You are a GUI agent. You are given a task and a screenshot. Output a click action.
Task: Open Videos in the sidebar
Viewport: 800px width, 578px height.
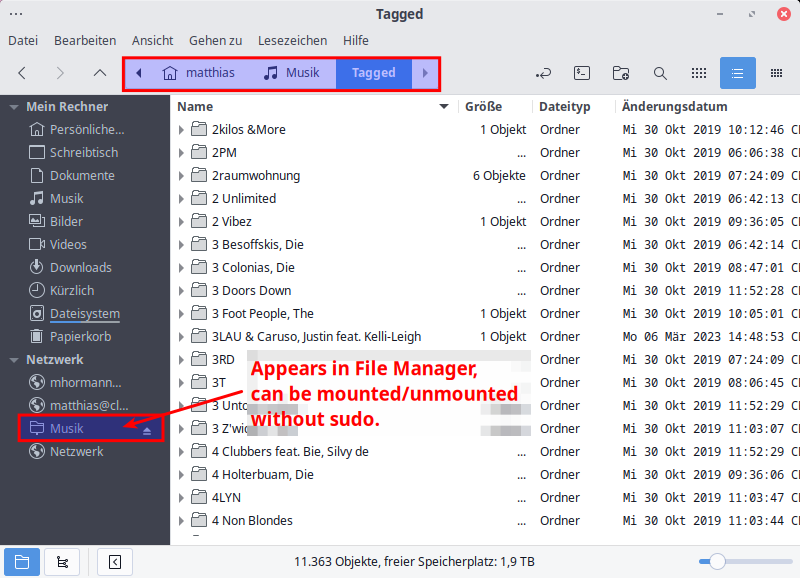(x=58, y=244)
